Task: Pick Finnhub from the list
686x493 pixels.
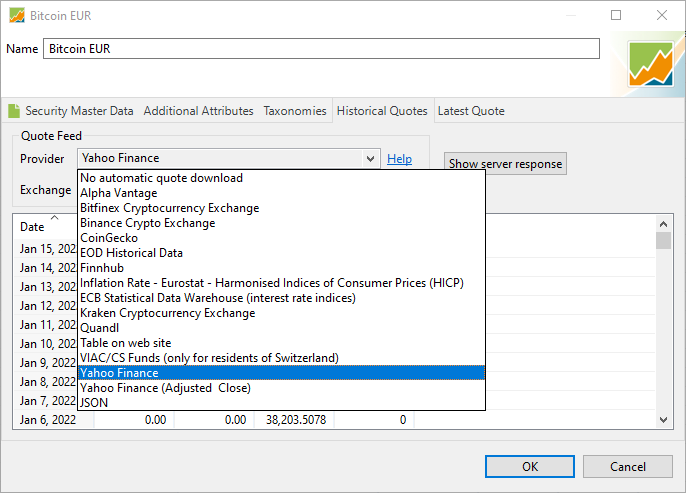Action: [281, 268]
